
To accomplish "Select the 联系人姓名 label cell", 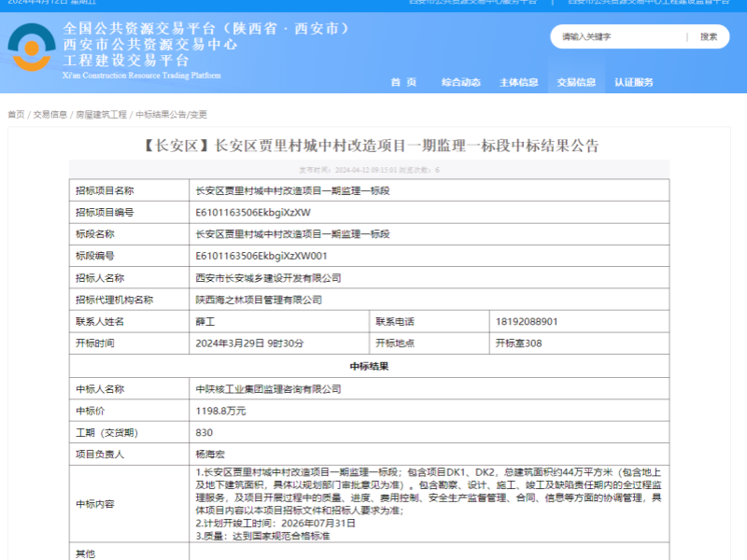I will 129,321.
